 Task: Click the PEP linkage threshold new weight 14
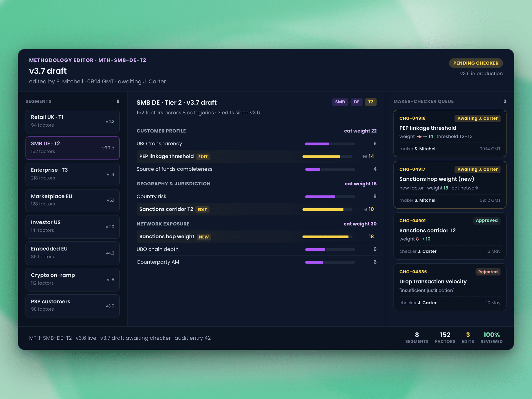click(371, 156)
